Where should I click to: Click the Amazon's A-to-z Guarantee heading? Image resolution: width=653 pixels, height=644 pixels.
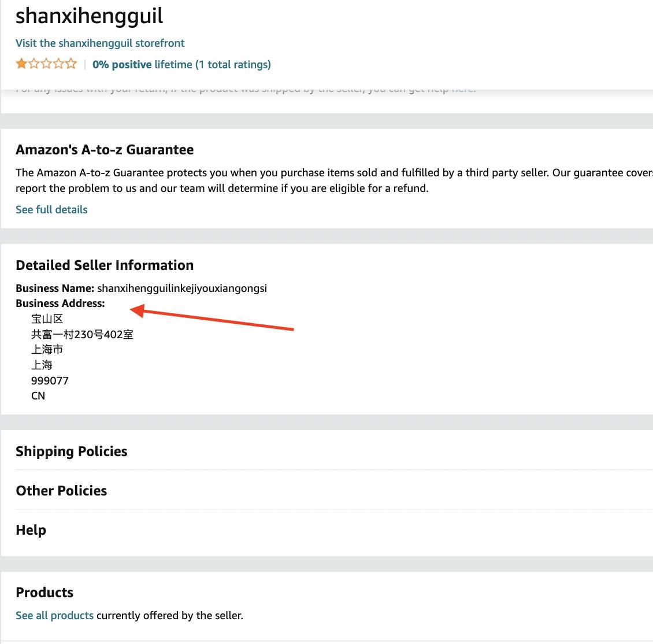105,150
